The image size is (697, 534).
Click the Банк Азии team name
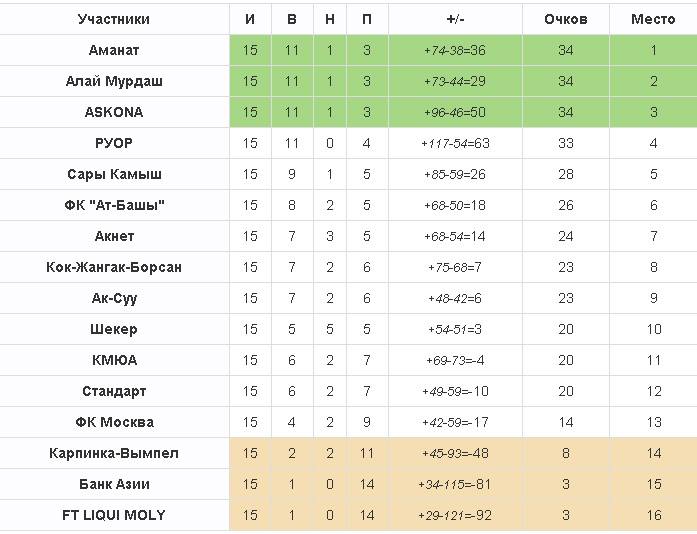[114, 484]
